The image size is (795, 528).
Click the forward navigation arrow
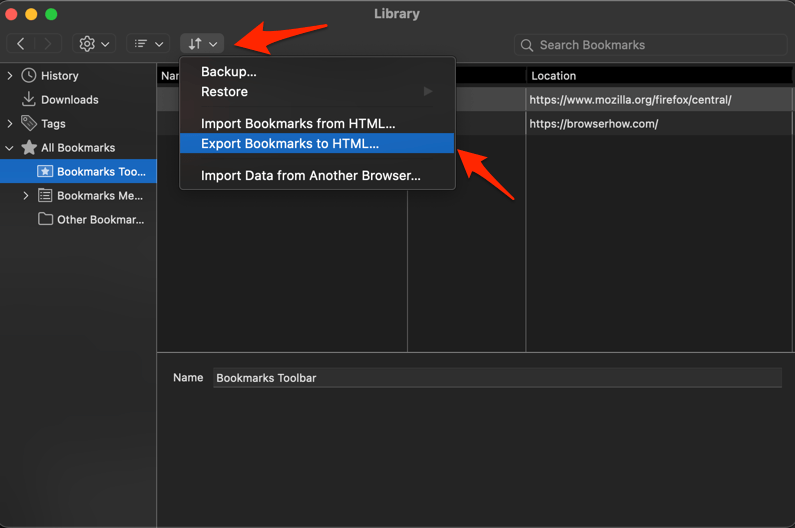pos(48,44)
